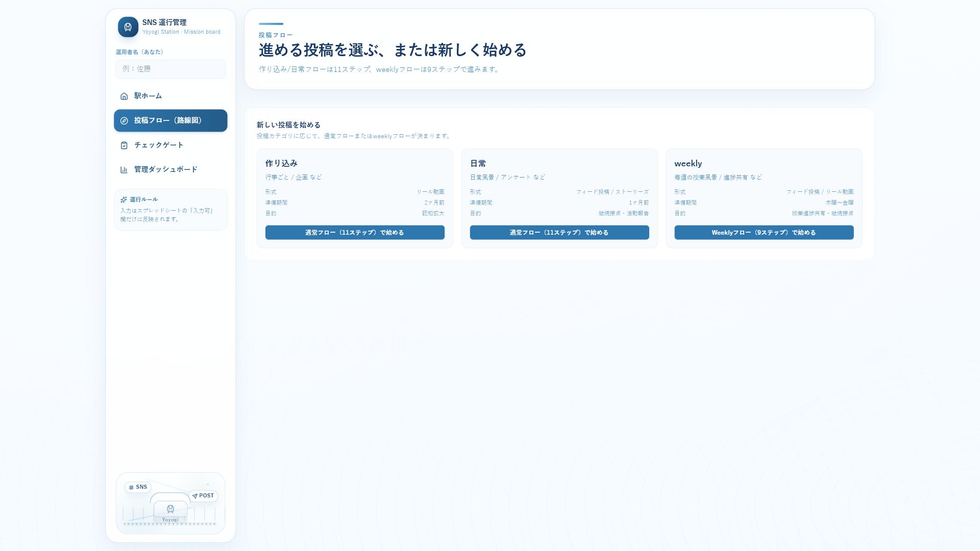Screen dimensions: 980x551
Task: Go to the チェックゲート page
Action: pyautogui.click(x=170, y=145)
